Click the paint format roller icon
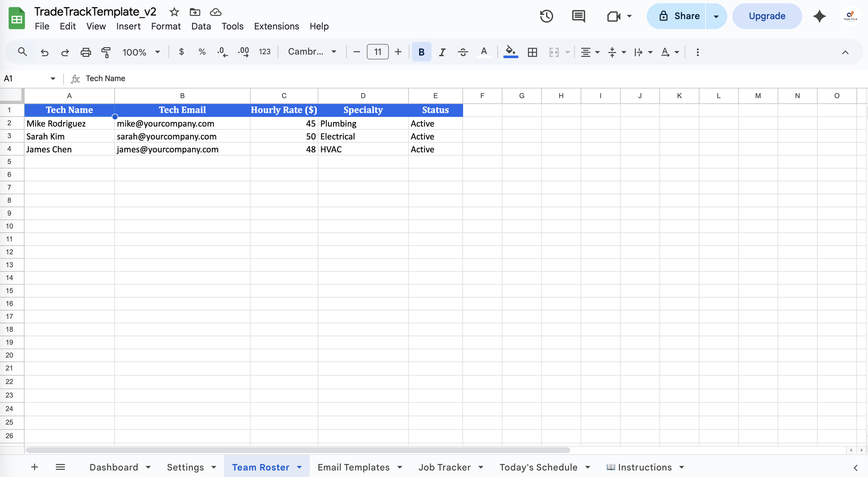This screenshot has height=477, width=868. point(106,52)
